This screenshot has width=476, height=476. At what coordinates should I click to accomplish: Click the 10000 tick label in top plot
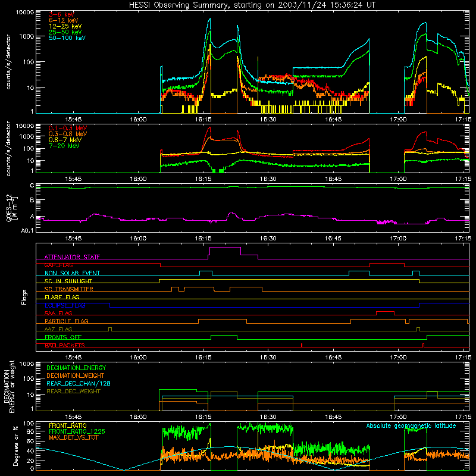(25, 12)
